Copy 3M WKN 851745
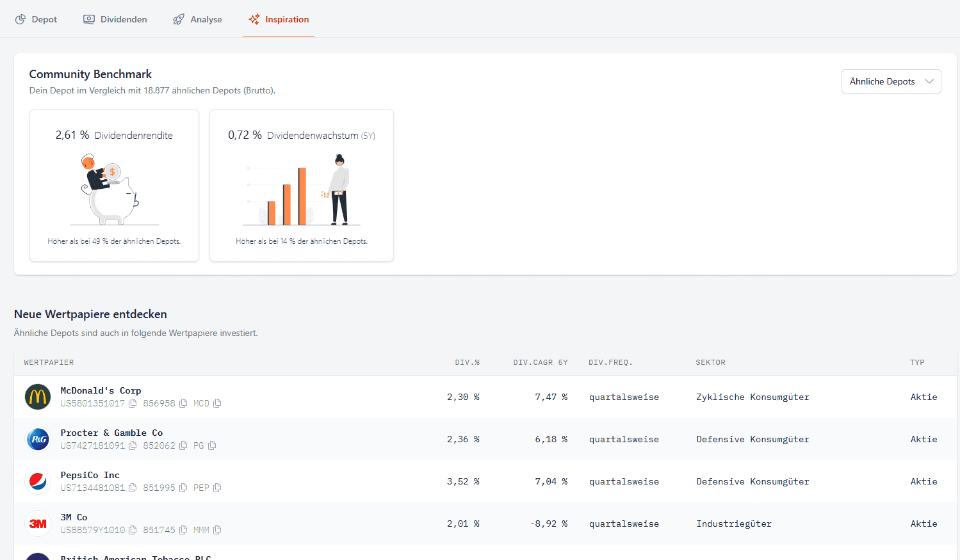 (183, 530)
